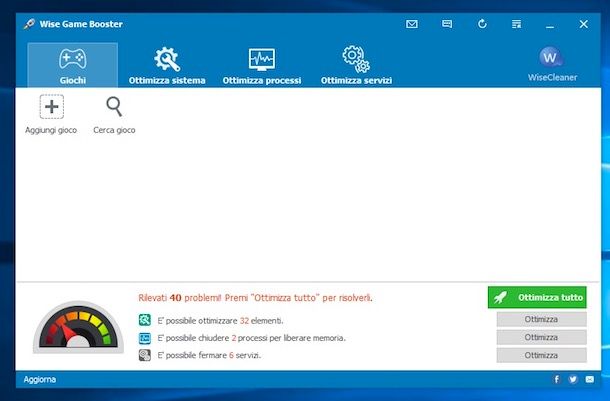The image size is (610, 401).
Task: Close the Wise Game Booster window
Action: (584, 24)
